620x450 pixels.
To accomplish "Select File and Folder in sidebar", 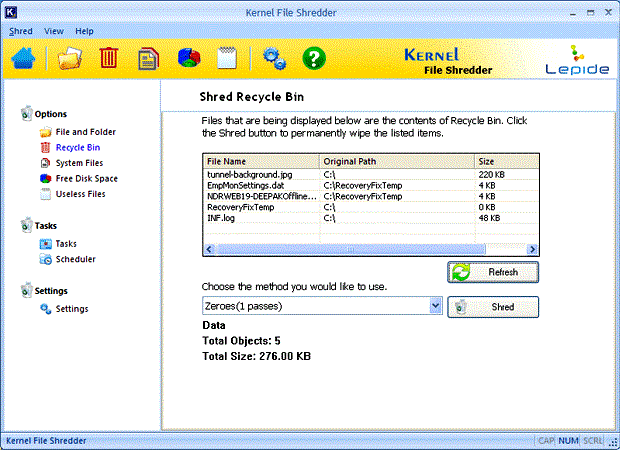I will (x=86, y=132).
